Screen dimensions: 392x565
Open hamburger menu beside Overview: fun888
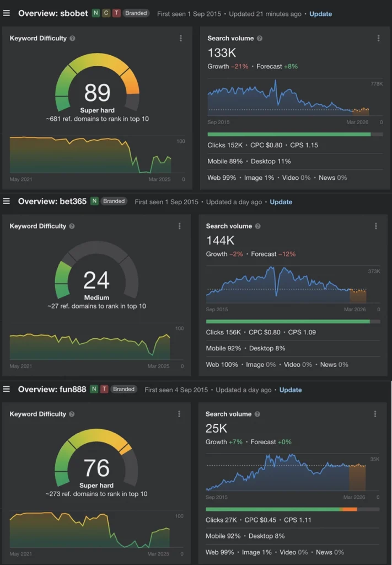click(x=7, y=389)
